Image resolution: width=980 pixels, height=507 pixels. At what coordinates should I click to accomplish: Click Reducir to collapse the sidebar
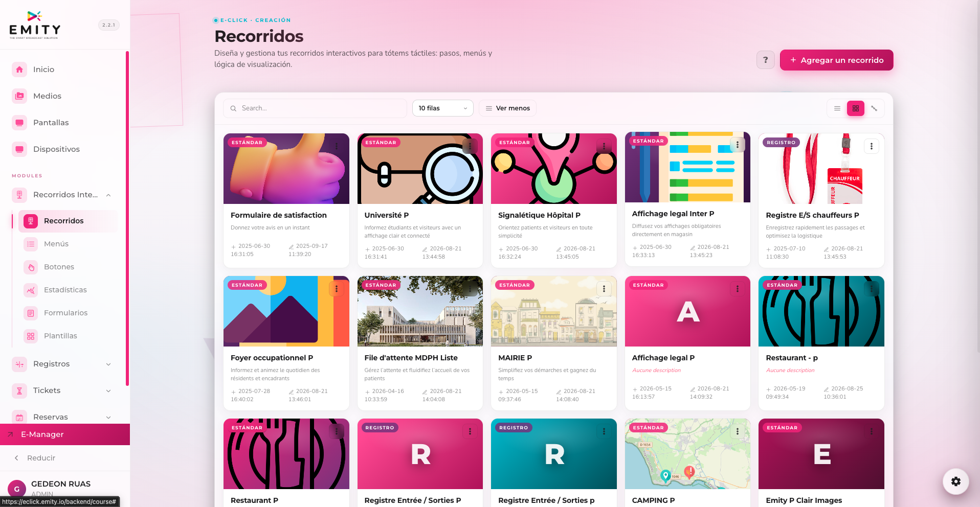pos(41,458)
